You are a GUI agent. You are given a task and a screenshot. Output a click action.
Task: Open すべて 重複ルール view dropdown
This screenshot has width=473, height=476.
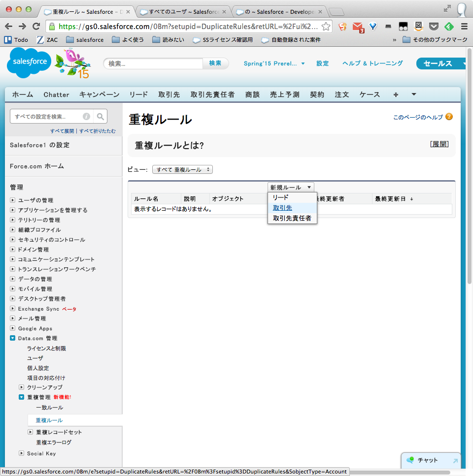[x=182, y=169]
